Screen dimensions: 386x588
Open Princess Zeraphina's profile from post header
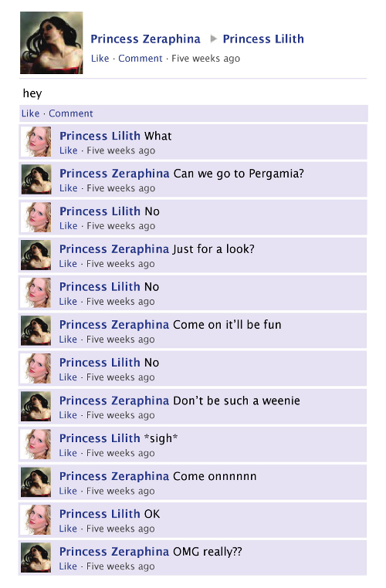coord(146,39)
